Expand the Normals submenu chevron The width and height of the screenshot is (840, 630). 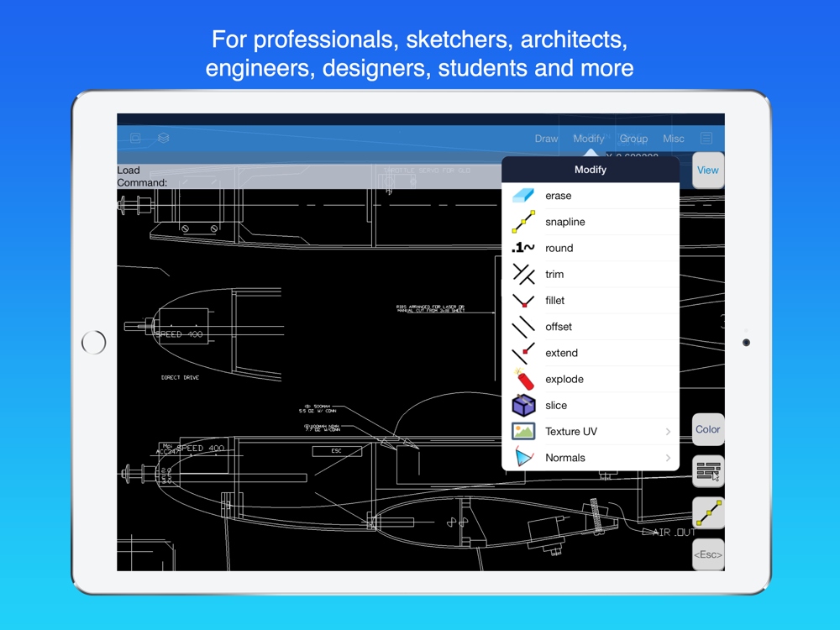668,458
